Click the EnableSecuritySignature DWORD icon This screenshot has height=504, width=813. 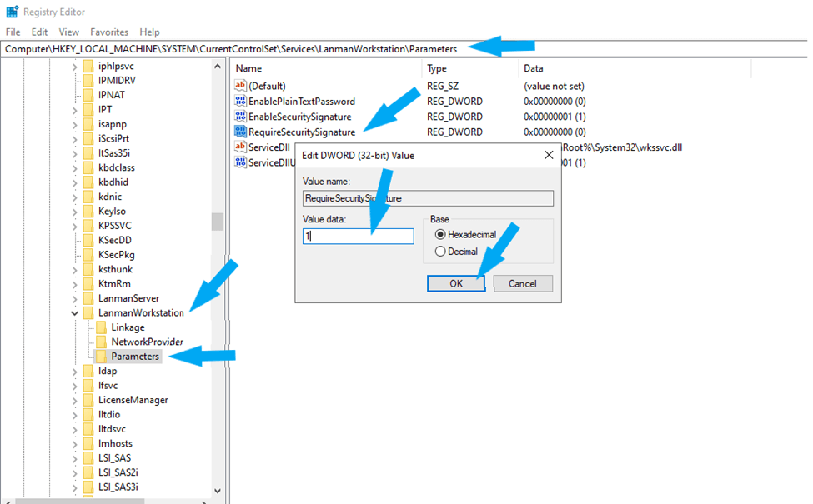click(x=240, y=117)
